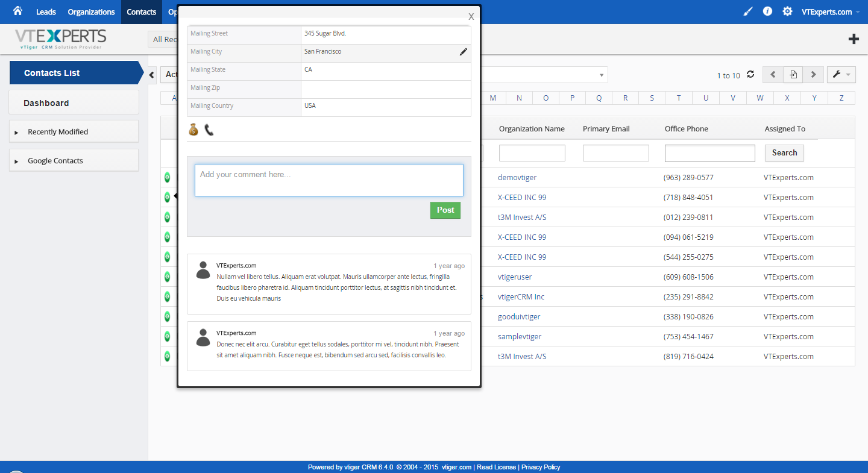
Task: Collapse the sidebar arrow
Action: pos(152,74)
